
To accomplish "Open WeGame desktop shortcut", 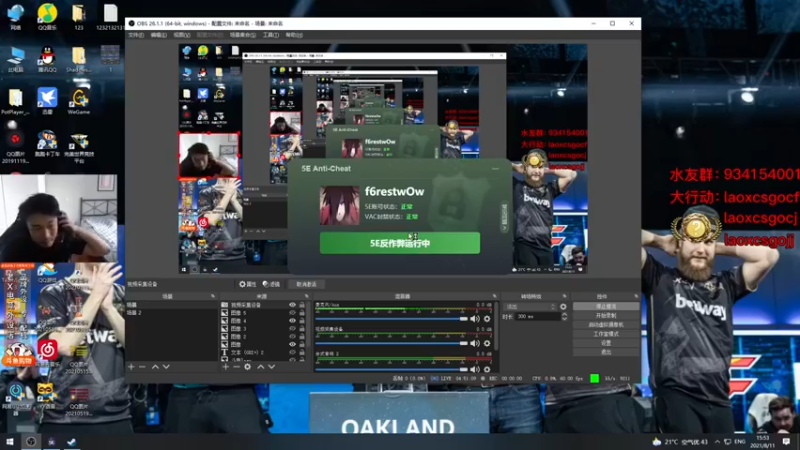I will pos(79,101).
